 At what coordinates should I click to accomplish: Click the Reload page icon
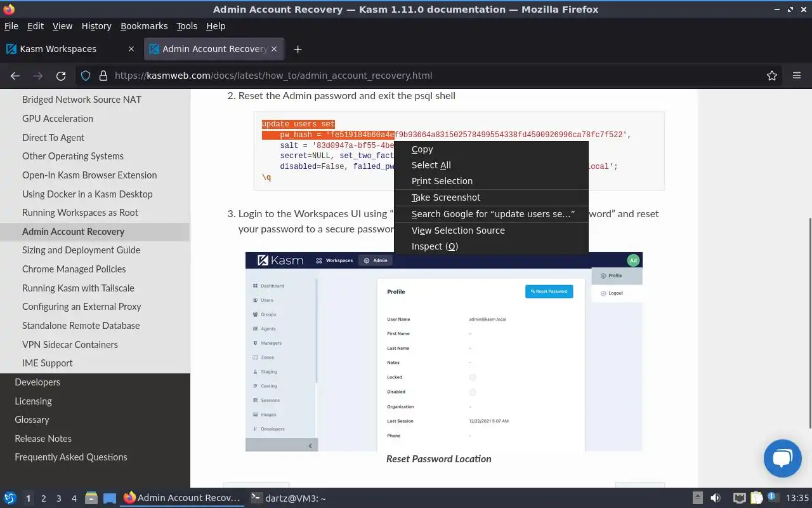tap(61, 76)
